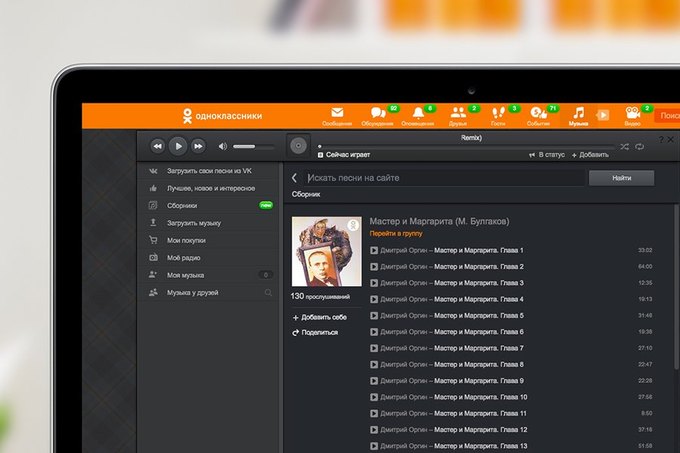Click Добавить in the player bar
This screenshot has width=680, height=453.
(x=590, y=155)
